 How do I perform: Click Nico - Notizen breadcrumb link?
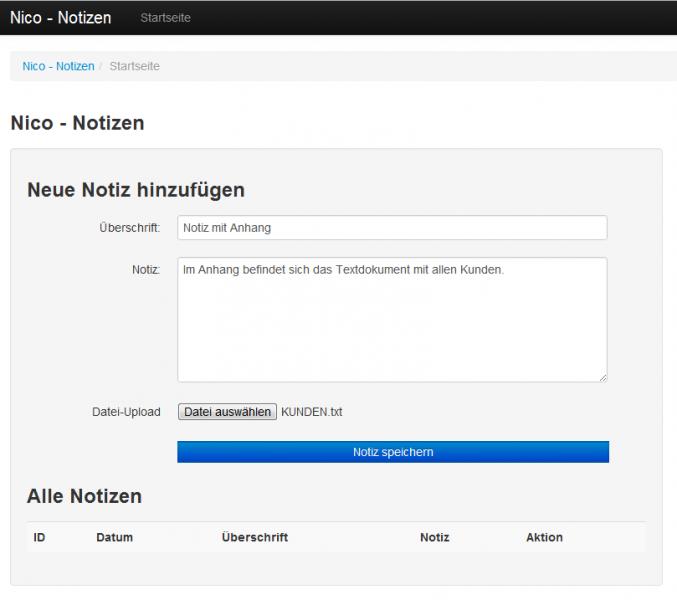(58, 66)
